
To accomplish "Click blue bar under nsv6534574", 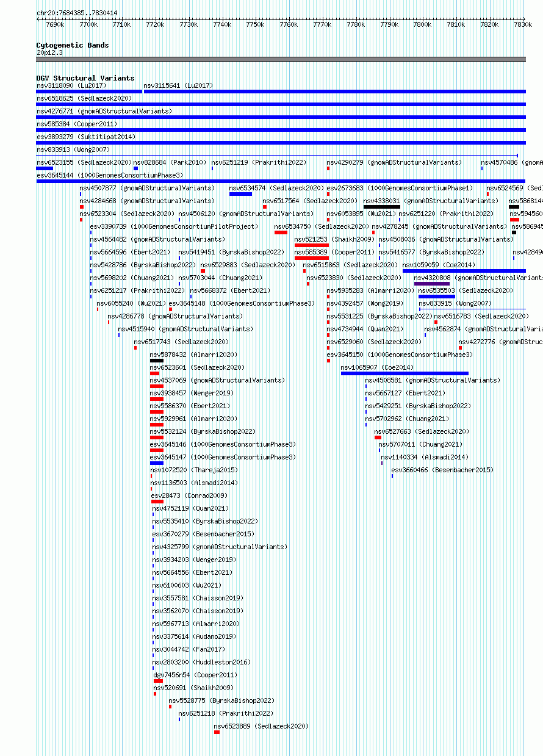I will pos(240,194).
